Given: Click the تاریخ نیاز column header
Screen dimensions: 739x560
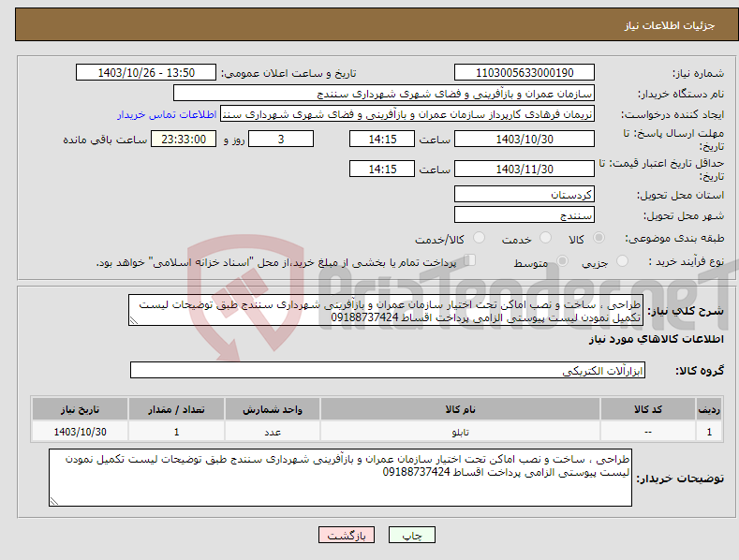Looking at the screenshot, I should (x=81, y=409).
